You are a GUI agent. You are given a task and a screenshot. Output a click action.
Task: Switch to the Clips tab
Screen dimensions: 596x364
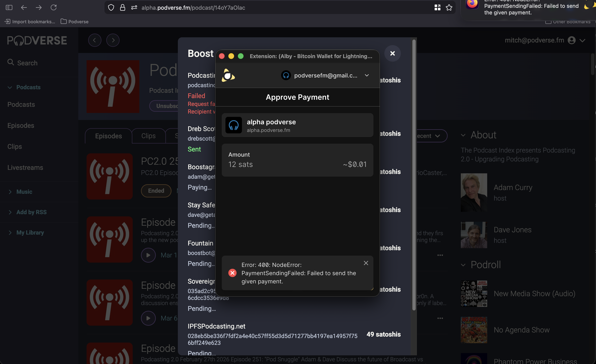tap(148, 136)
